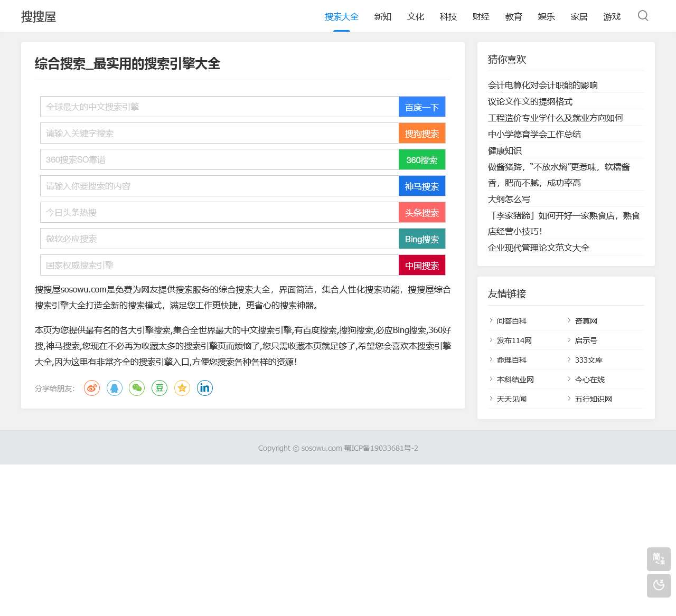Open article 中小学德育学会工作总结
676x616 pixels.
click(534, 135)
